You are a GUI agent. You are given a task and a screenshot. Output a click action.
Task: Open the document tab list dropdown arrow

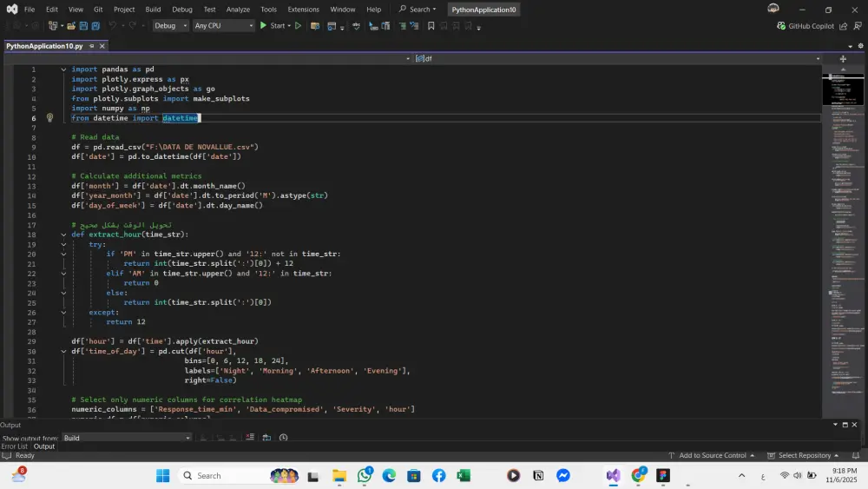pos(851,46)
